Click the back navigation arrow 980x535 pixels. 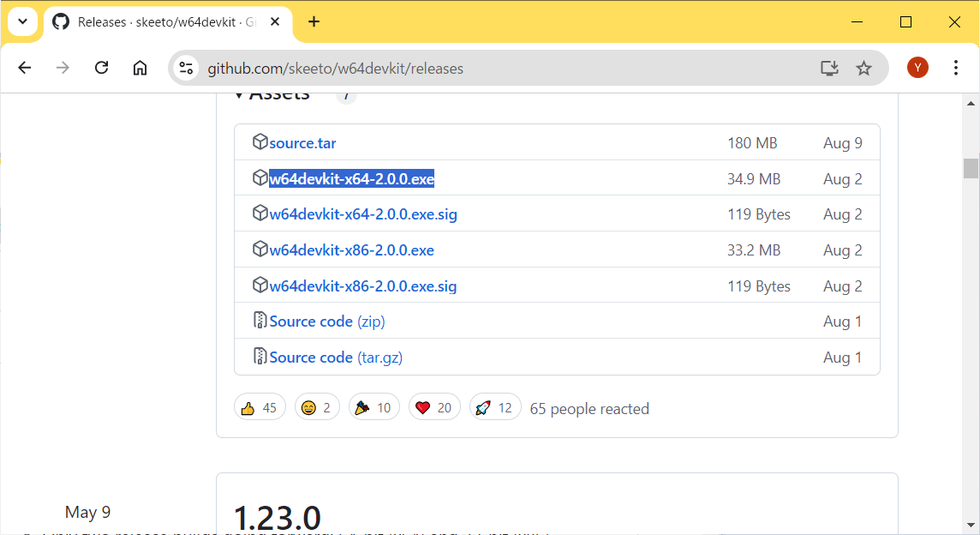point(24,68)
